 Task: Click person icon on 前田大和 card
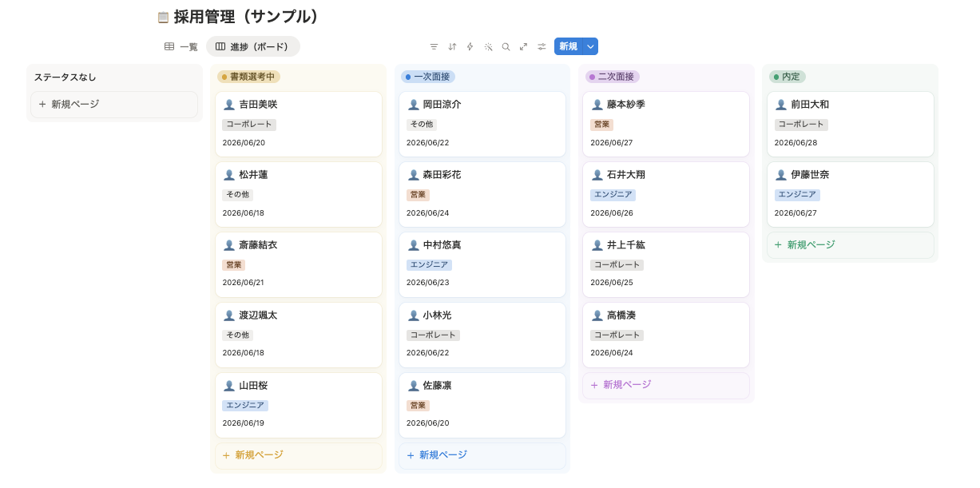click(781, 105)
